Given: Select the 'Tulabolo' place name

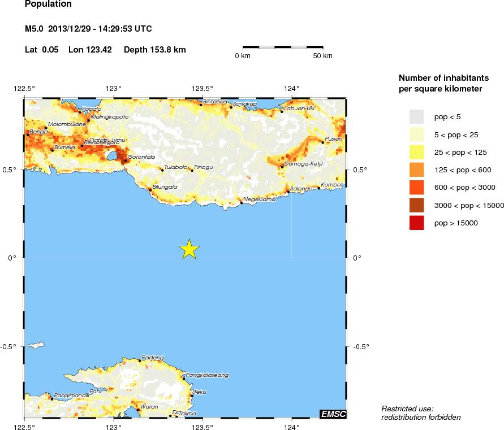Looking at the screenshot, I should coord(175,167).
